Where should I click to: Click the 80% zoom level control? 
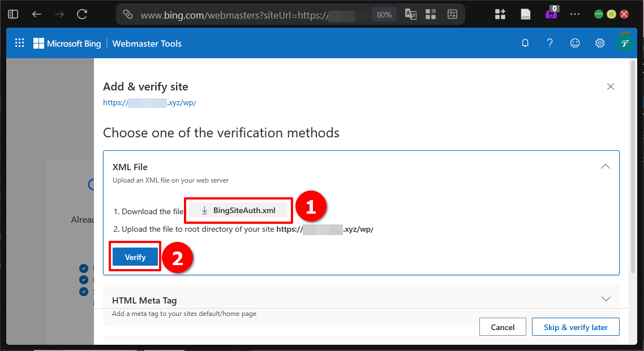(384, 14)
